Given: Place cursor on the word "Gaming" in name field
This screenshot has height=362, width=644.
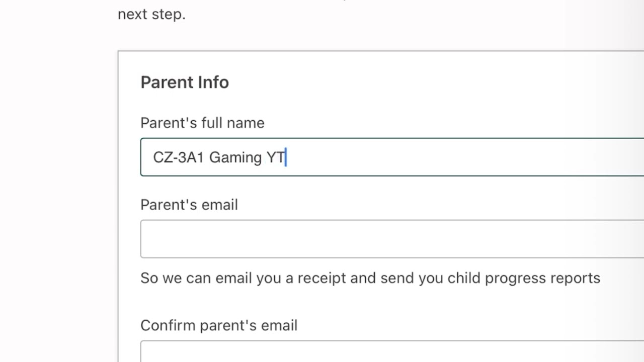Looking at the screenshot, I should (235, 158).
